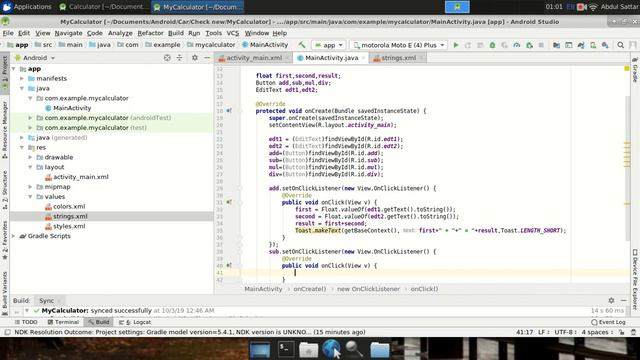Toggle the Gradle right sidebar tab
This screenshot has width=640, height=360.
point(635,69)
